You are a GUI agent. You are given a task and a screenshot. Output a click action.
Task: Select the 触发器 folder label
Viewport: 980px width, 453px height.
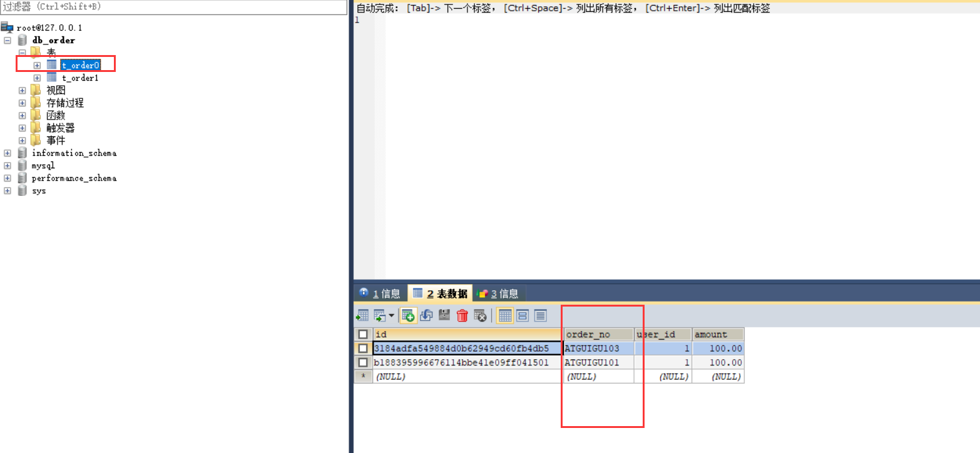point(61,128)
